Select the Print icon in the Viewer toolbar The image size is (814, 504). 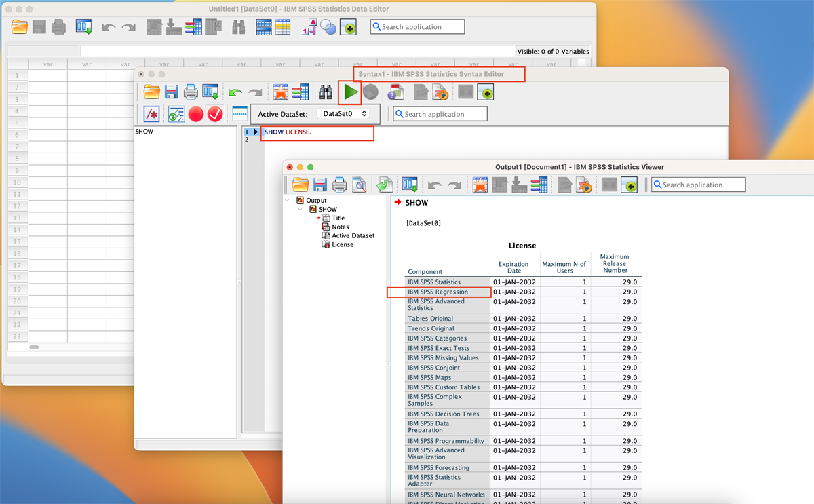click(340, 184)
